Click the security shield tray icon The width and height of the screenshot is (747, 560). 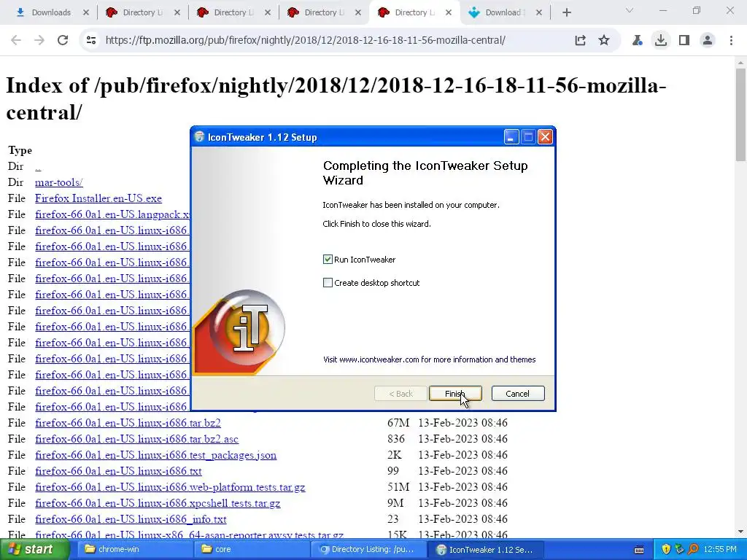coord(666,550)
